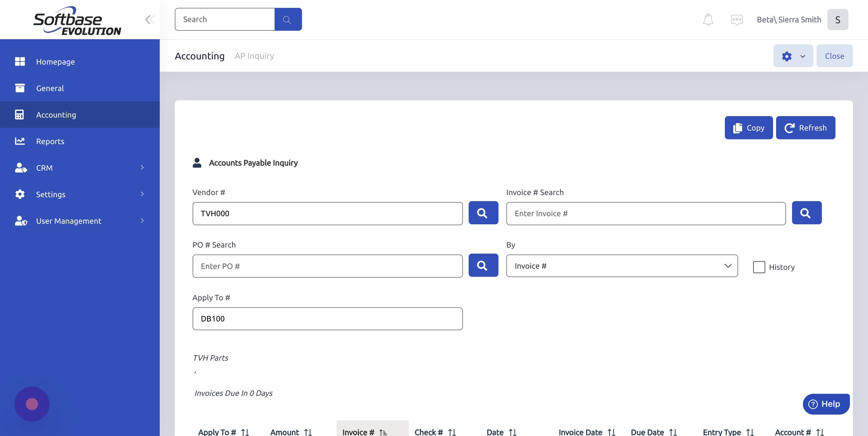Go to the Homepage via sidebar icon
Viewport: 868px width, 436px height.
coord(20,62)
